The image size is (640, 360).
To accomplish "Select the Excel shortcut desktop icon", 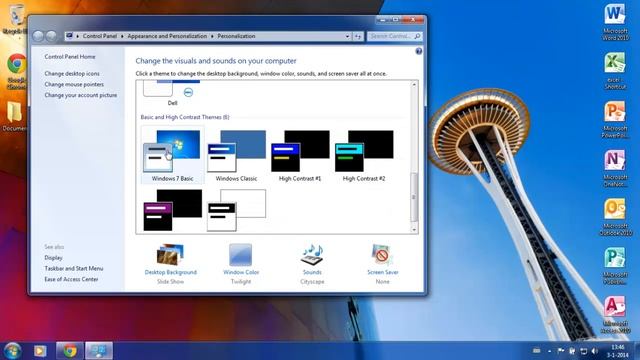I will tap(615, 71).
